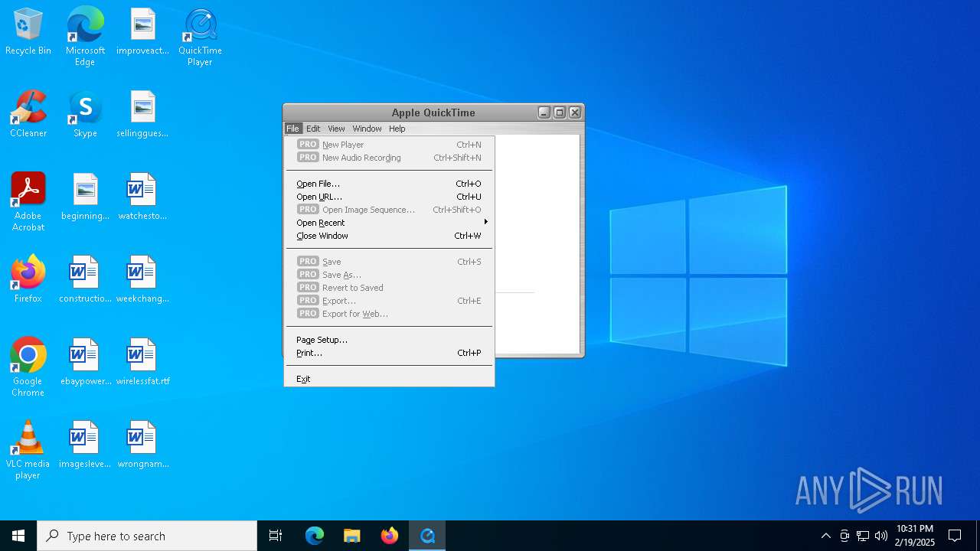Viewport: 980px width, 551px height.
Task: Click the taskbar clock and date
Action: (916, 536)
